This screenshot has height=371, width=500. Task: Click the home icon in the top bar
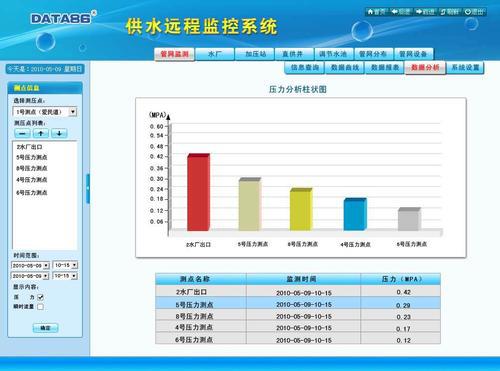(x=370, y=12)
